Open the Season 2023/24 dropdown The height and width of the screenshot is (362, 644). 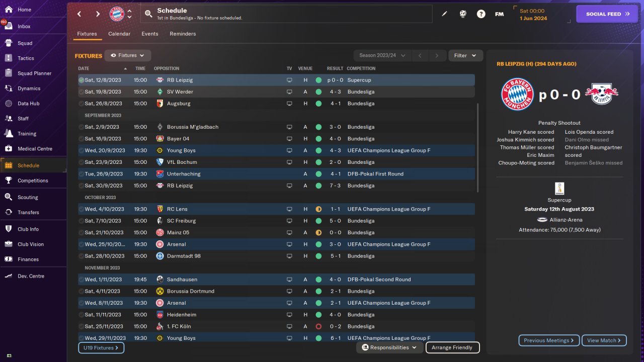point(382,56)
